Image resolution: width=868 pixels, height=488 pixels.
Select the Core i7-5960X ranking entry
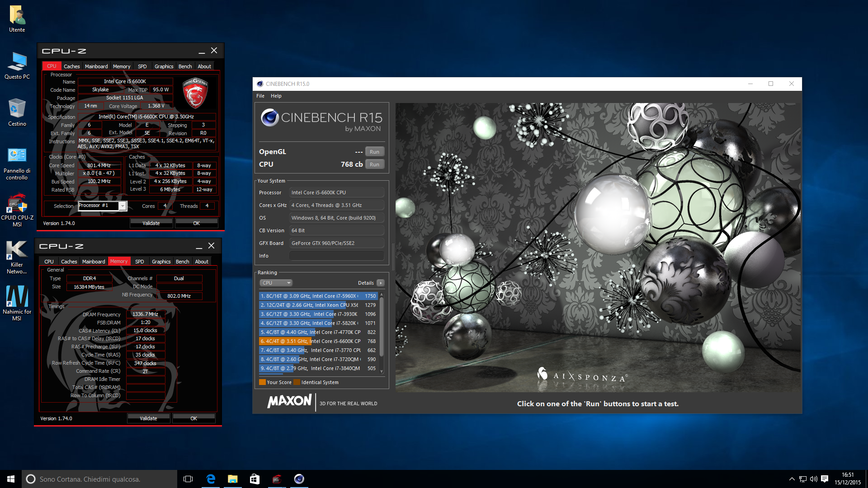[x=318, y=296]
